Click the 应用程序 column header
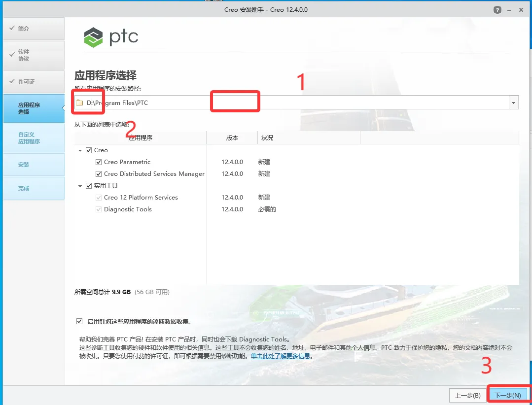Screen dimensions: 532x405 click(x=140, y=137)
